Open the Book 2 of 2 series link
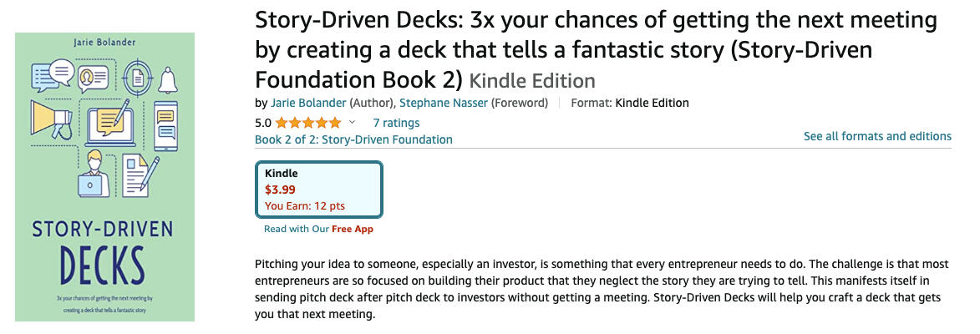 (353, 139)
